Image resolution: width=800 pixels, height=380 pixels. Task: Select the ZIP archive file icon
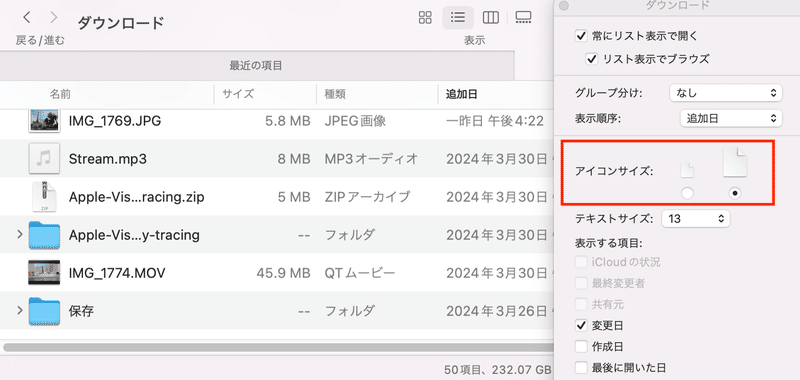pos(44,196)
